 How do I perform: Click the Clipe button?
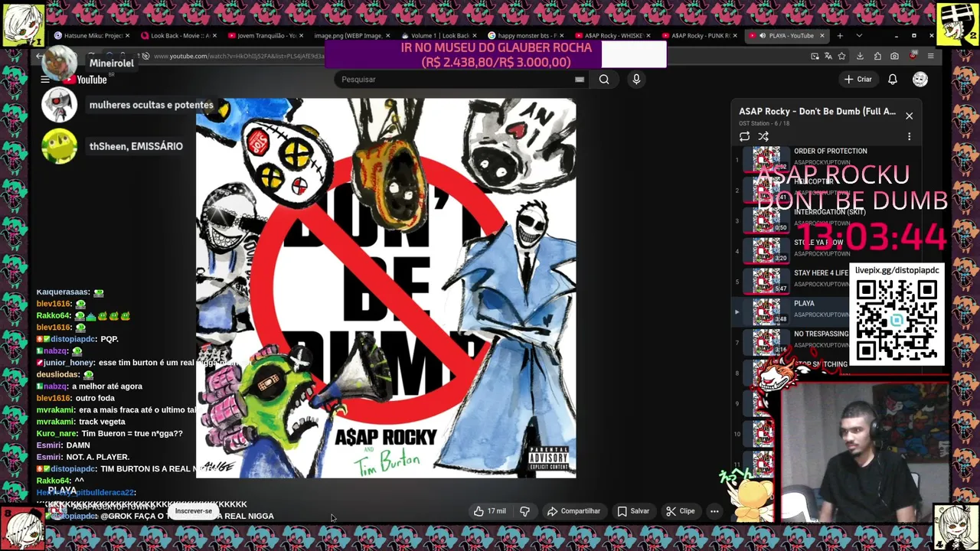(x=680, y=511)
